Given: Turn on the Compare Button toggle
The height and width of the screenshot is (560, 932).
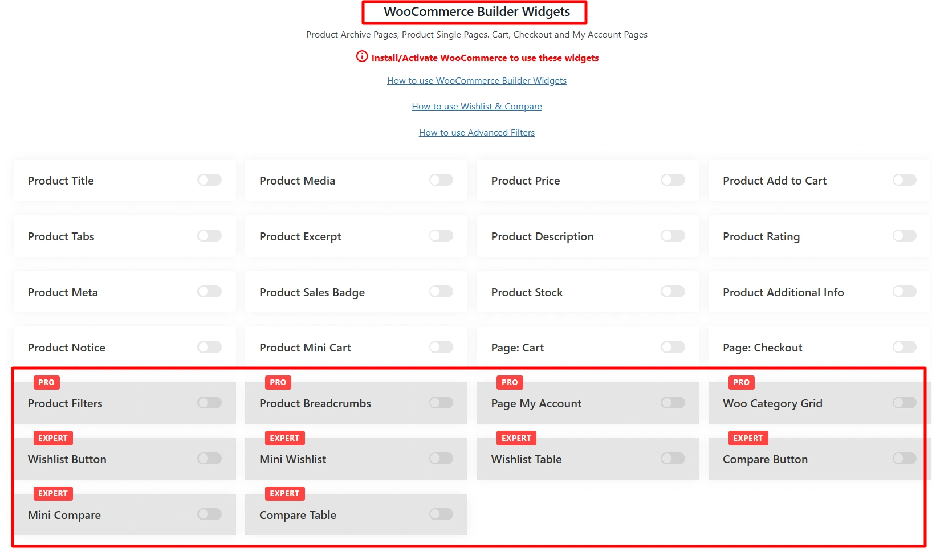Looking at the screenshot, I should pos(905,459).
